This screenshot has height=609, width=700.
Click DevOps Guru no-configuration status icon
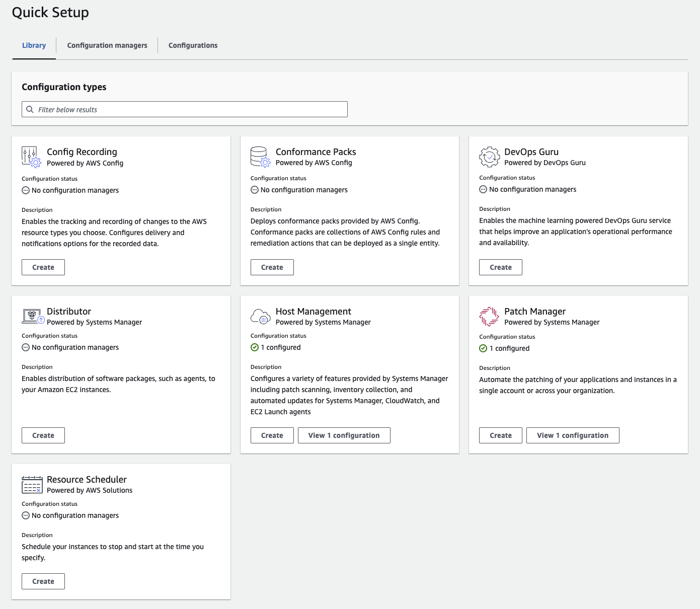click(x=483, y=189)
